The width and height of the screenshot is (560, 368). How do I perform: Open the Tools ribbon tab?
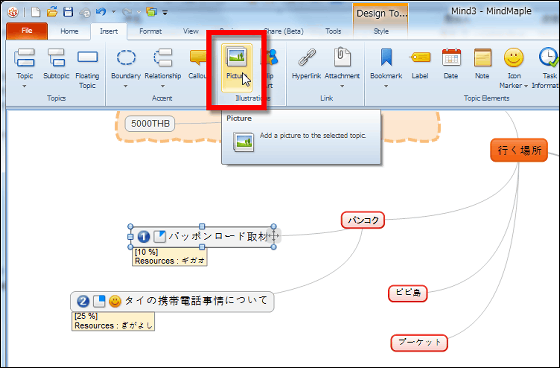click(x=333, y=31)
